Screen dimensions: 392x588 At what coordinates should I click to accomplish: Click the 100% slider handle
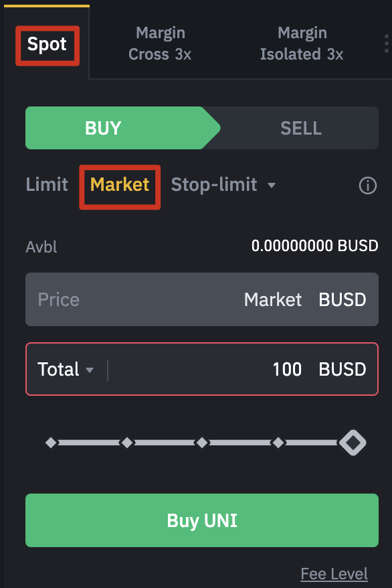(x=353, y=443)
